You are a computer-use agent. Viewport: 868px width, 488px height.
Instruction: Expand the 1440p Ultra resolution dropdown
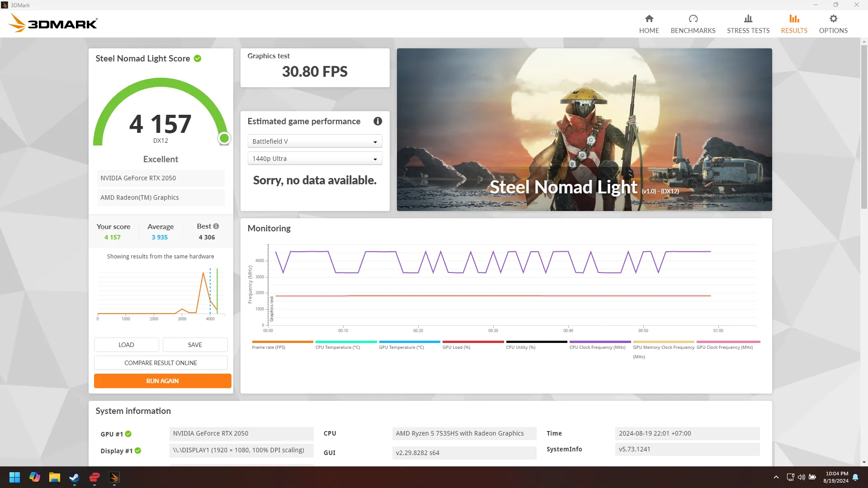click(374, 159)
